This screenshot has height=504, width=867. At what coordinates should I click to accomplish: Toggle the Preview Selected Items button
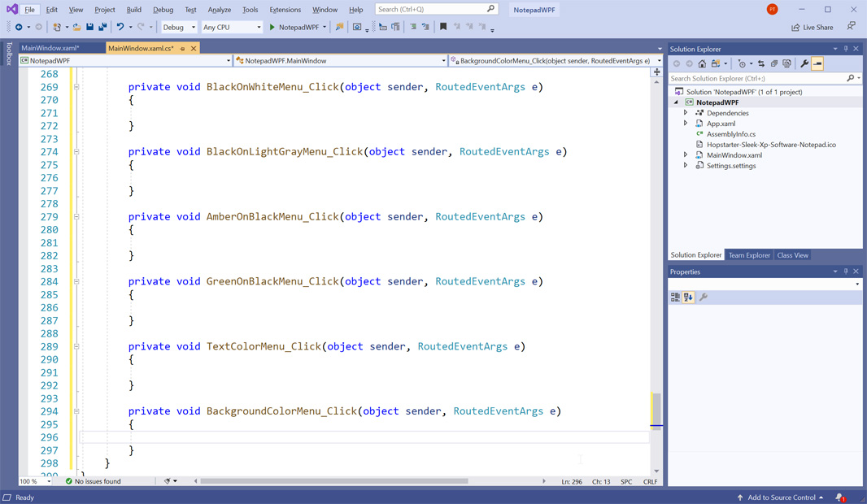(817, 63)
